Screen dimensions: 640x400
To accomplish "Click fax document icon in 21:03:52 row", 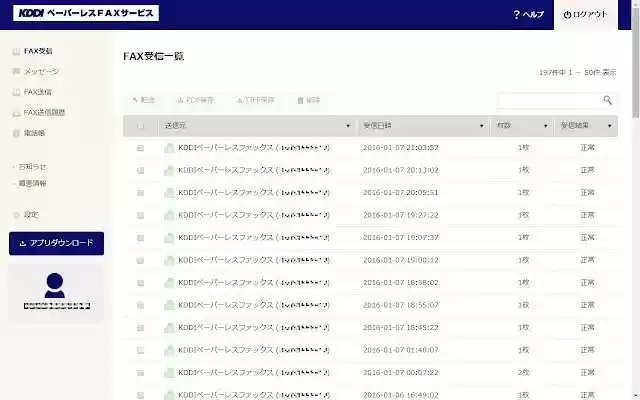I will point(169,148).
